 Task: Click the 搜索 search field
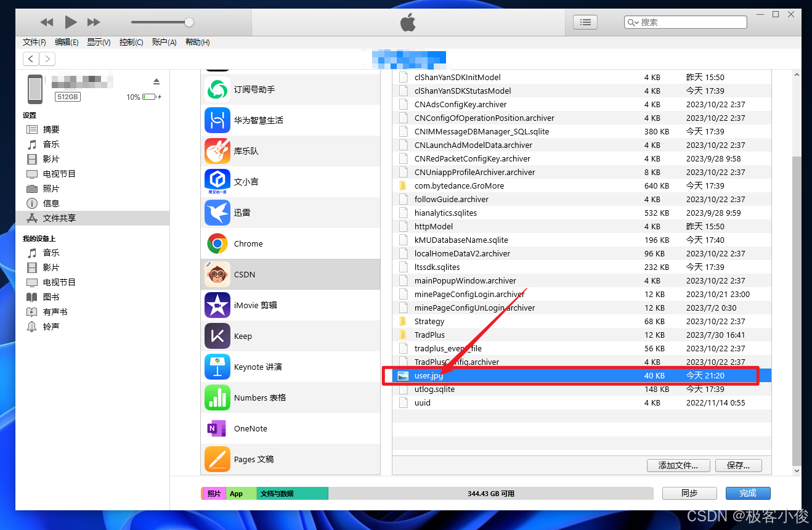click(x=686, y=22)
